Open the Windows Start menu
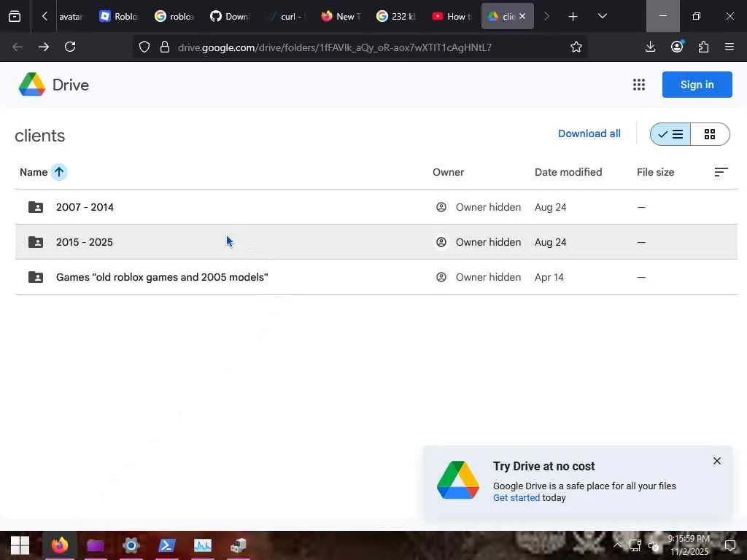This screenshot has width=747, height=560. coord(20,545)
